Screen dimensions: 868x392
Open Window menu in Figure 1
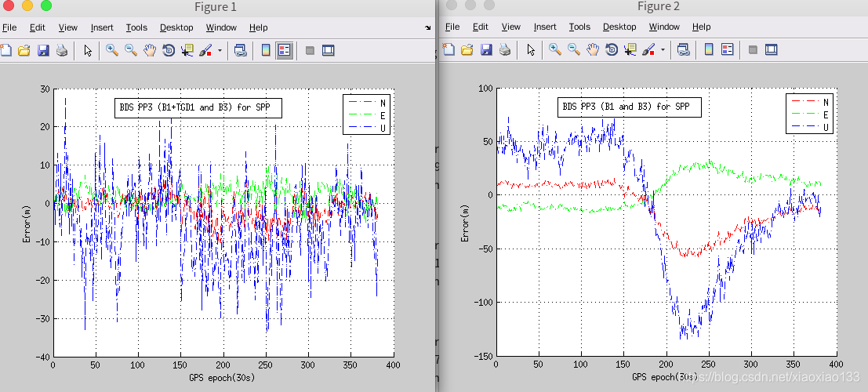(x=221, y=27)
